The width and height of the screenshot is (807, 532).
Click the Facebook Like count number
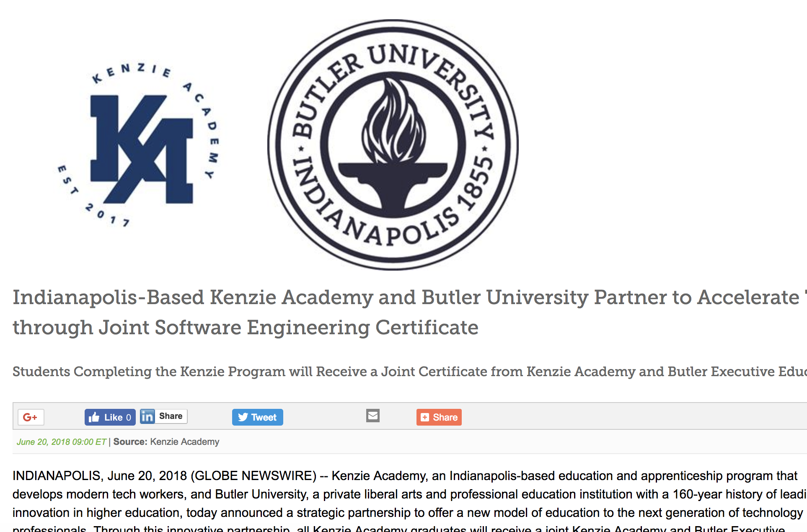click(129, 417)
